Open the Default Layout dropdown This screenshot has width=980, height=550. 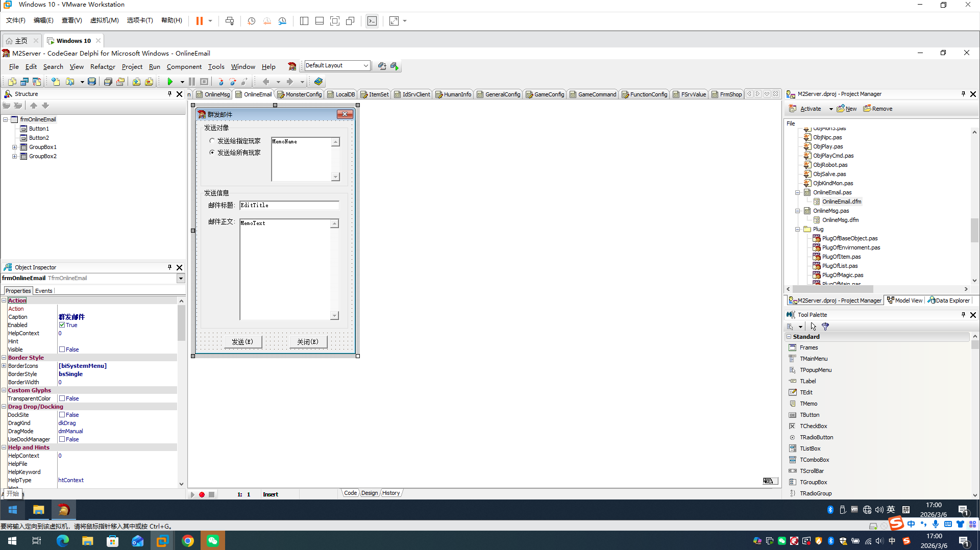pyautogui.click(x=365, y=66)
